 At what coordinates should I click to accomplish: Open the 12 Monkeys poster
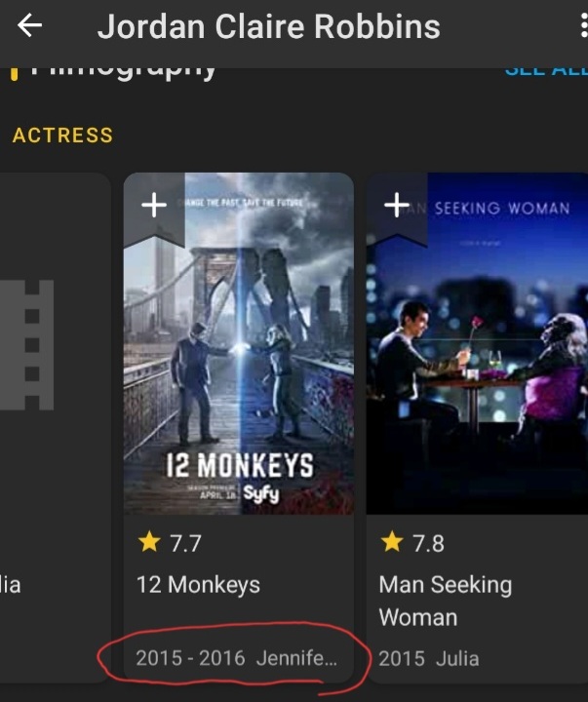[238, 351]
